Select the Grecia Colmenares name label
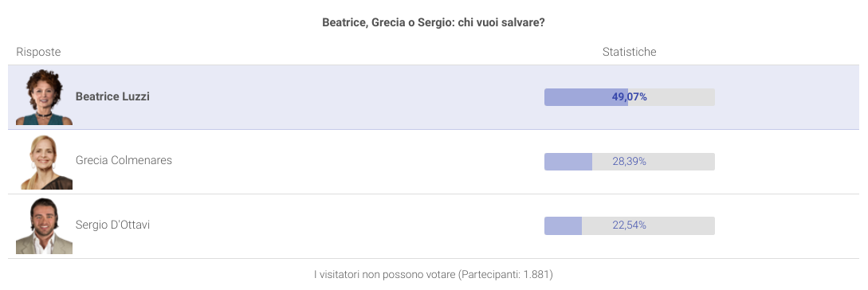 pyautogui.click(x=124, y=160)
